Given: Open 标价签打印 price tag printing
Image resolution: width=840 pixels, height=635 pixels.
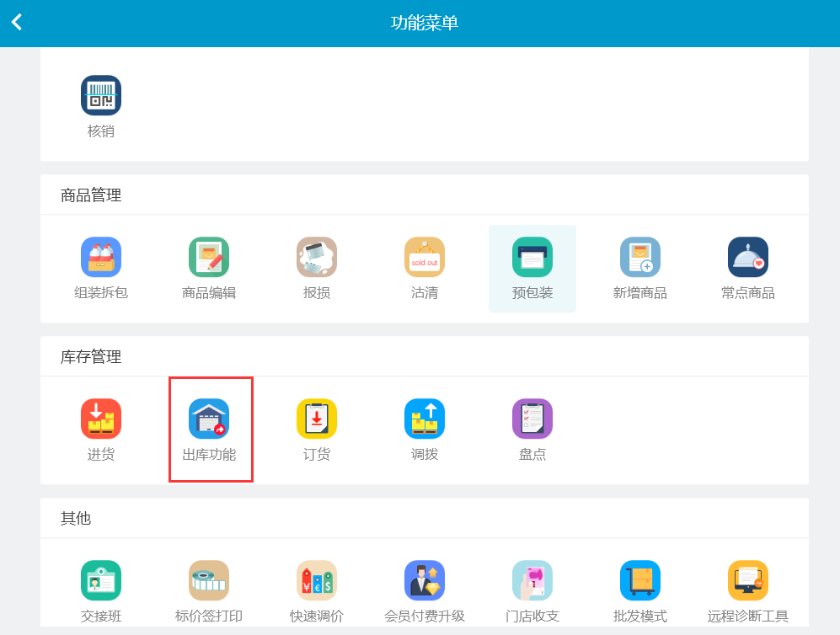Looking at the screenshot, I should [x=209, y=592].
